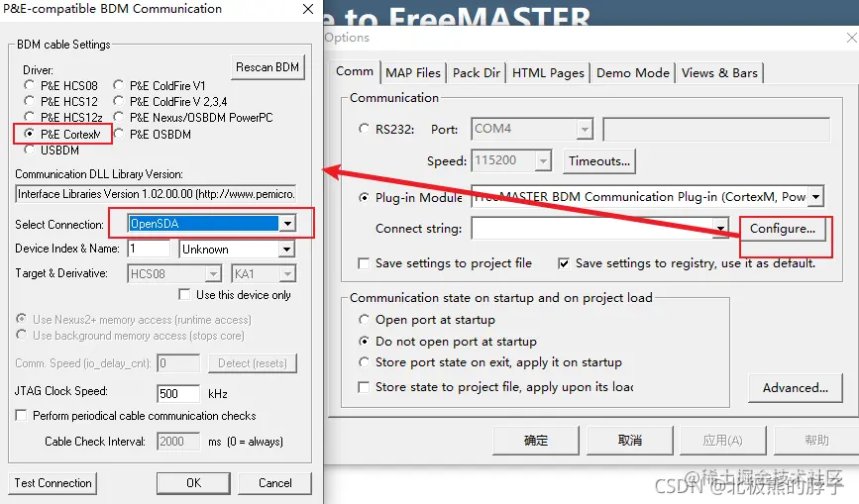Click the empty RS232 description field beside COM4
This screenshot has width=859, height=504.
[x=716, y=129]
